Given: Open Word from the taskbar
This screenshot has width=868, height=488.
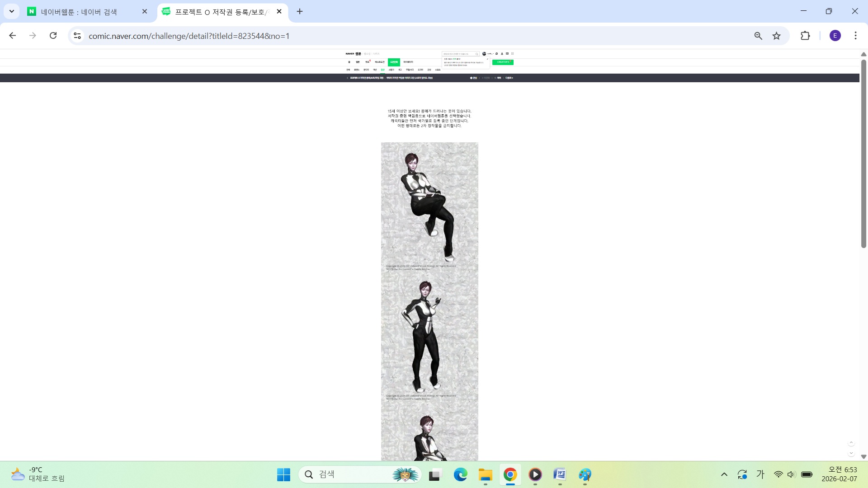Looking at the screenshot, I should tap(560, 474).
